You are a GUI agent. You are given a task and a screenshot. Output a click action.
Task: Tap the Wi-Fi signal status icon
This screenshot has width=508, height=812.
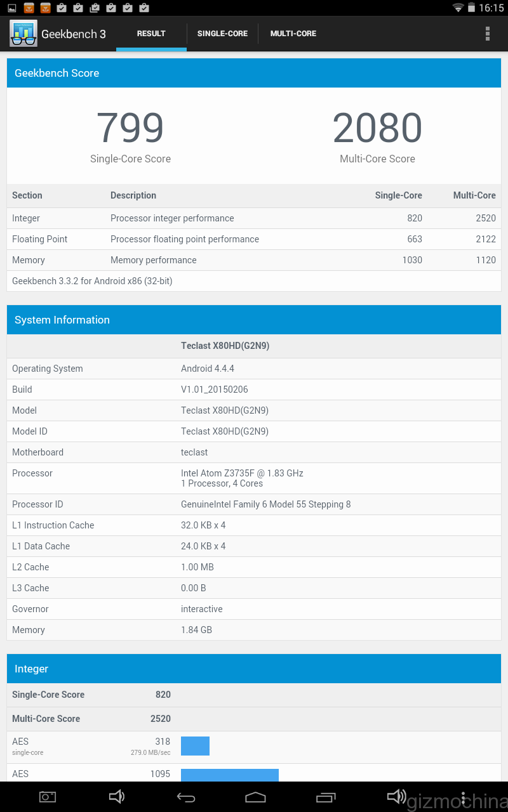pos(458,8)
